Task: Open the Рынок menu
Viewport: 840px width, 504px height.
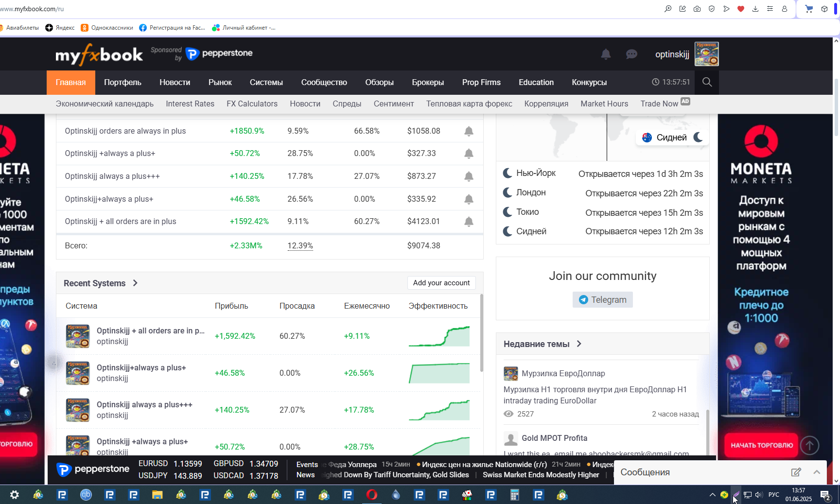Action: pos(220,83)
